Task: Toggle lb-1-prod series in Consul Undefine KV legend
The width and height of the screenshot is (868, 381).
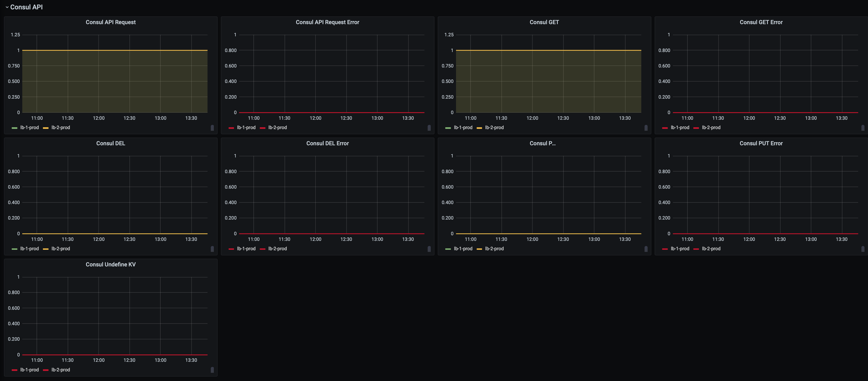Action: pyautogui.click(x=29, y=370)
